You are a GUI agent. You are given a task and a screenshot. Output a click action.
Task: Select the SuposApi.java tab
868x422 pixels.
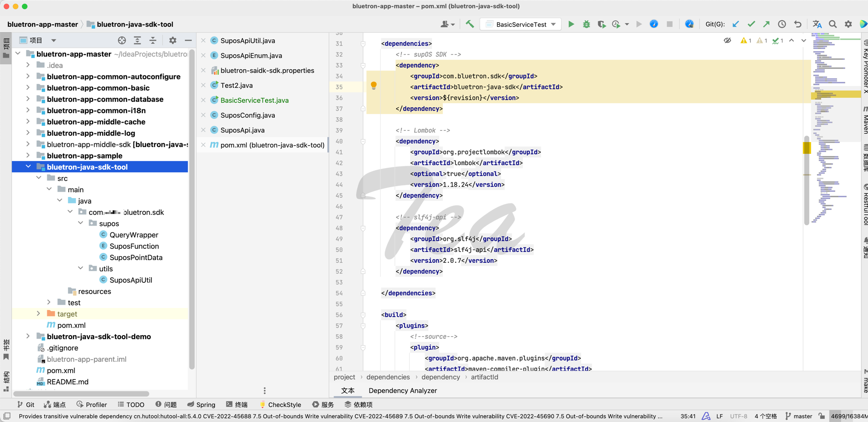tap(242, 130)
